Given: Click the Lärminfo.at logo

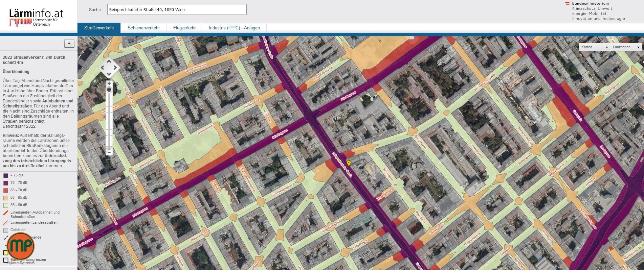Looking at the screenshot, I should pos(36,17).
